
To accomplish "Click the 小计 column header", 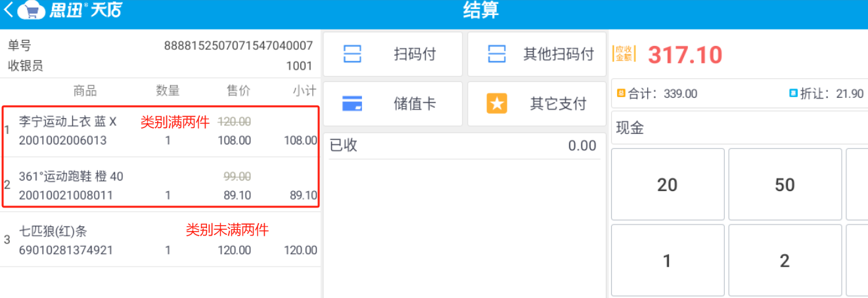I will [x=305, y=91].
